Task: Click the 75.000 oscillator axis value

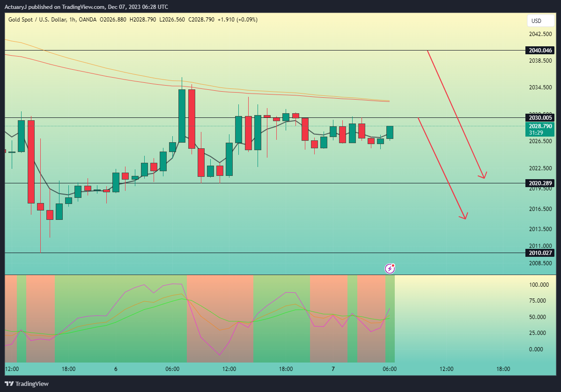Action: 538,301
